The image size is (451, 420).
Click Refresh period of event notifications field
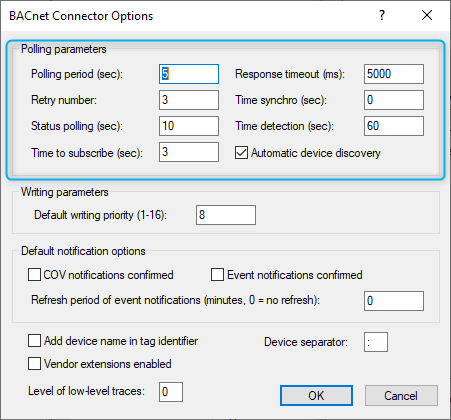tap(394, 301)
